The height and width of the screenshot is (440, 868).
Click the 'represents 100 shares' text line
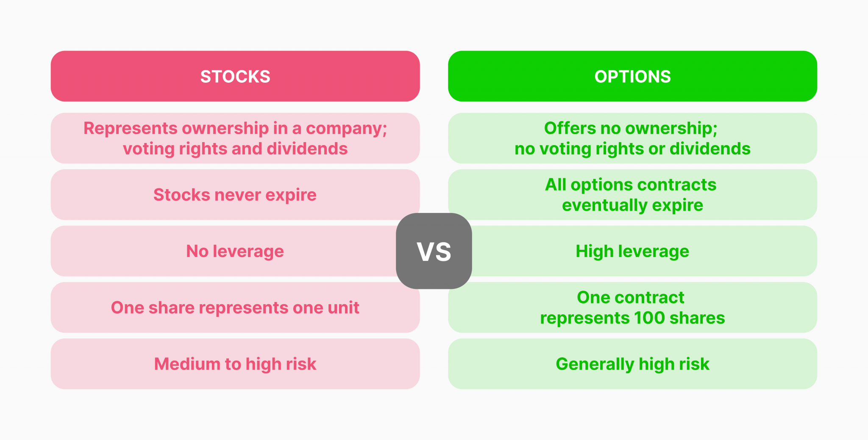pyautogui.click(x=632, y=318)
